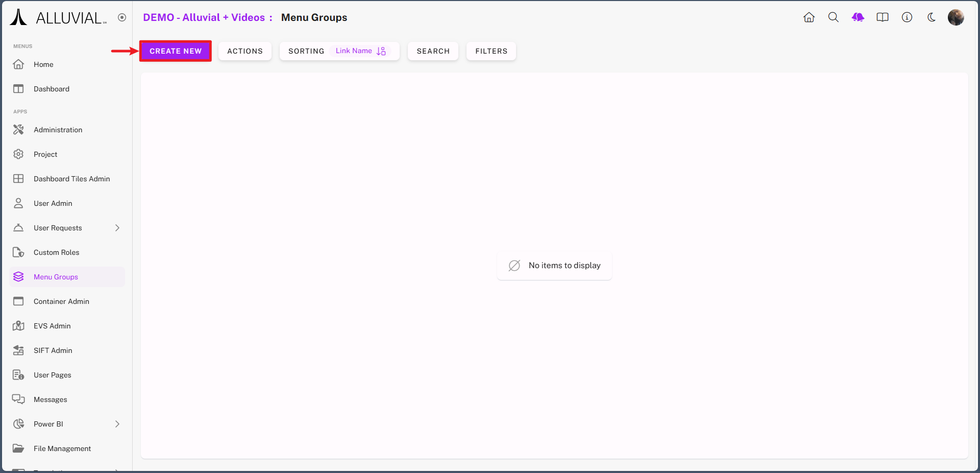Screen dimensions: 980x473
Task: Open Container Admin menu item
Action: click(x=67, y=301)
